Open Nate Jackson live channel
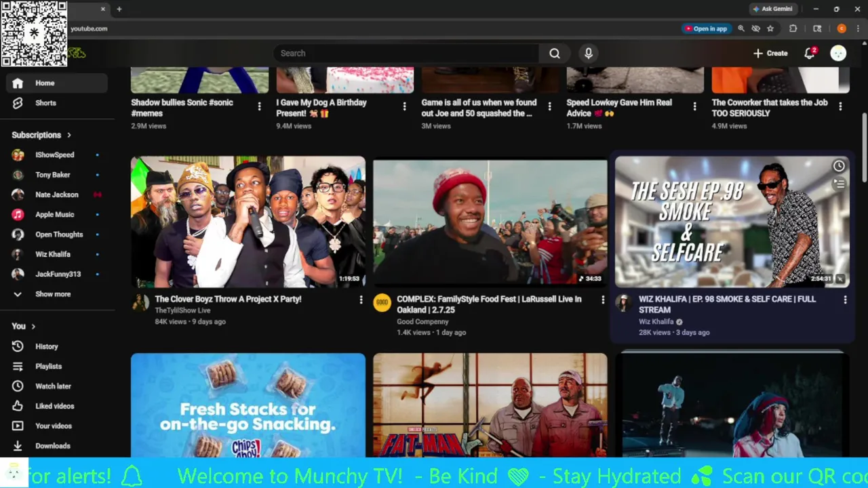 (x=57, y=195)
